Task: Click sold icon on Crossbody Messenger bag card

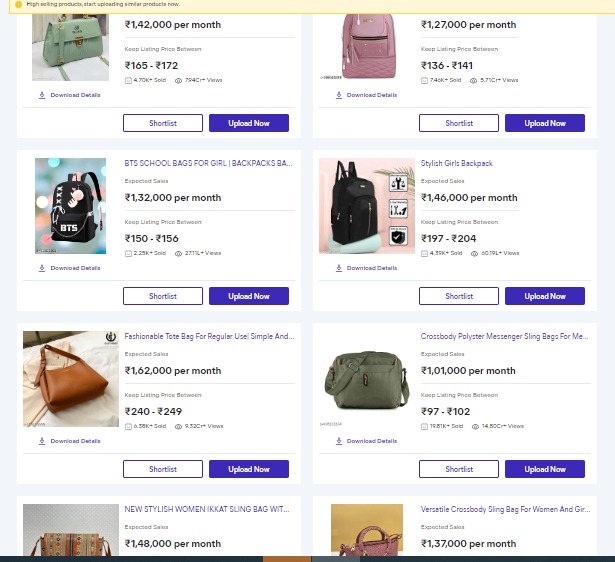Action: pyautogui.click(x=425, y=426)
